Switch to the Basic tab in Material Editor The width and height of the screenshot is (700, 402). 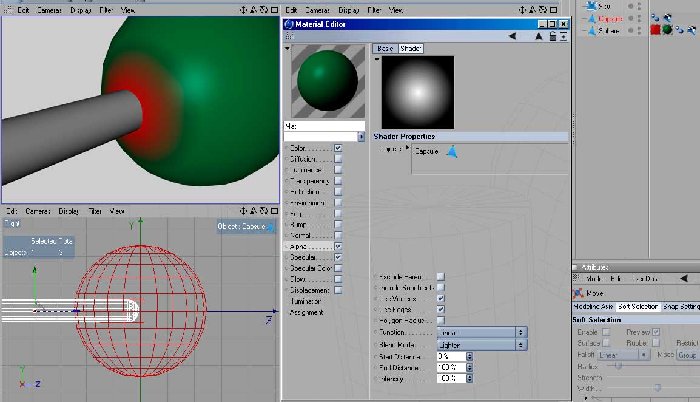point(385,48)
